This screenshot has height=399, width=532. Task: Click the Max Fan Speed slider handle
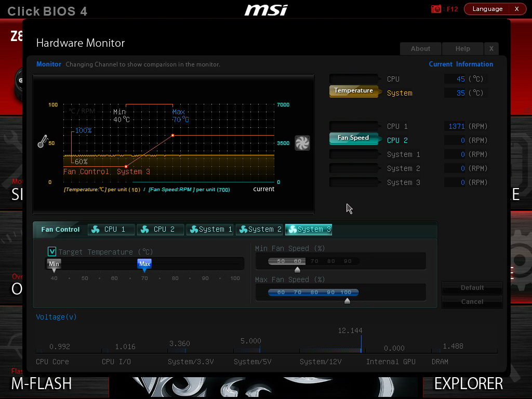(347, 301)
